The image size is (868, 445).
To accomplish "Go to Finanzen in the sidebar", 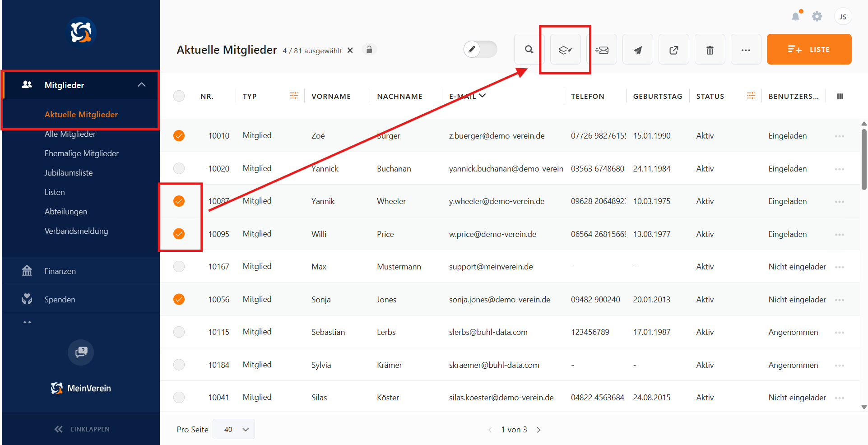I will [60, 271].
